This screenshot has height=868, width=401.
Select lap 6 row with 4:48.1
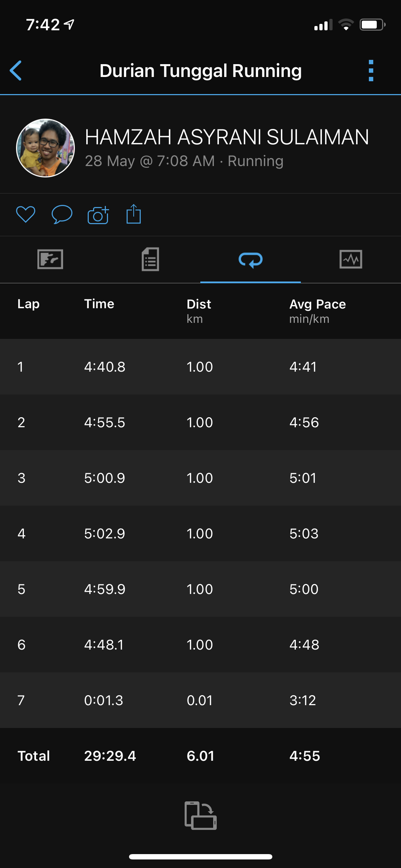tap(200, 645)
